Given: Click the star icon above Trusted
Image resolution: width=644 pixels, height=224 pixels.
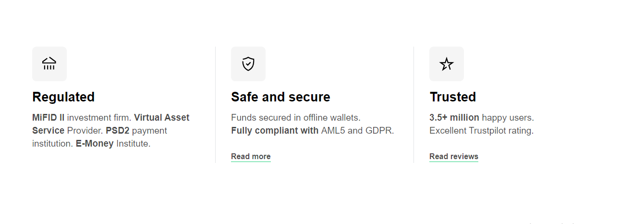Looking at the screenshot, I should 446,64.
